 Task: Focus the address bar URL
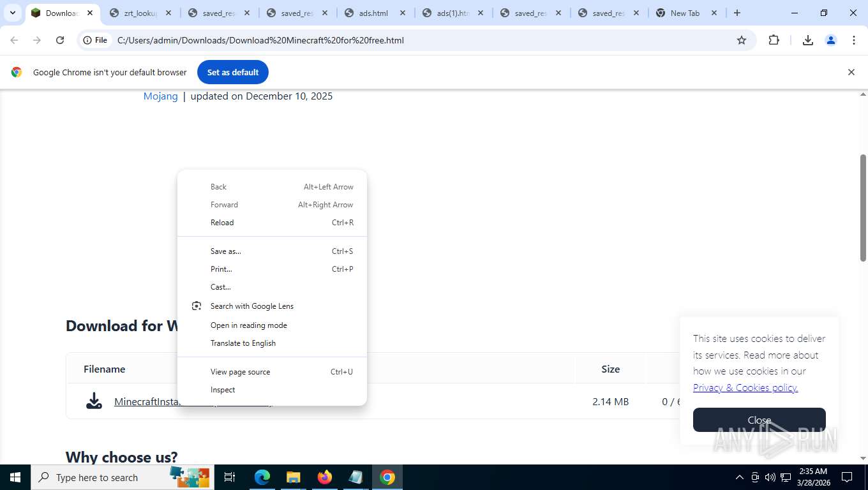(260, 40)
